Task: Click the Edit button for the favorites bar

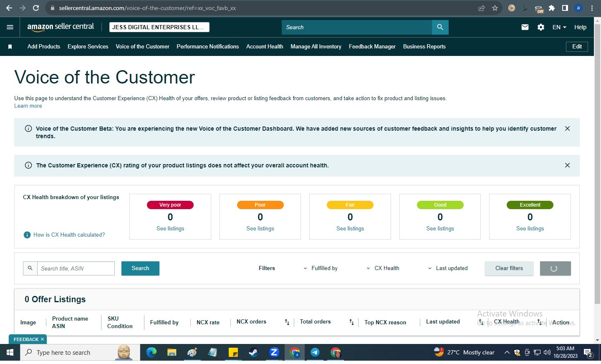Action: pos(577,47)
